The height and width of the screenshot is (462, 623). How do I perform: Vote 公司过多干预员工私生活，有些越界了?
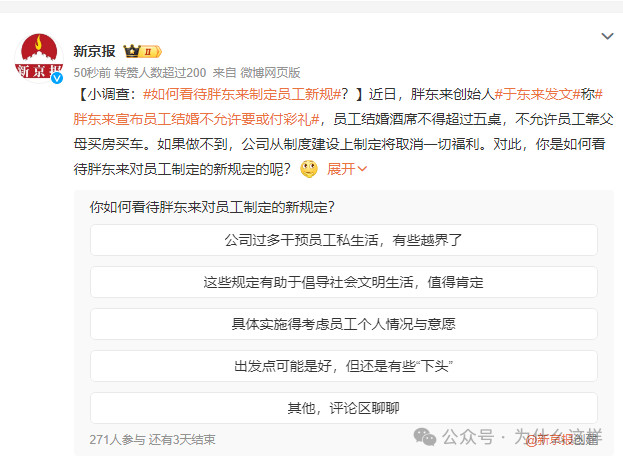pyautogui.click(x=344, y=240)
